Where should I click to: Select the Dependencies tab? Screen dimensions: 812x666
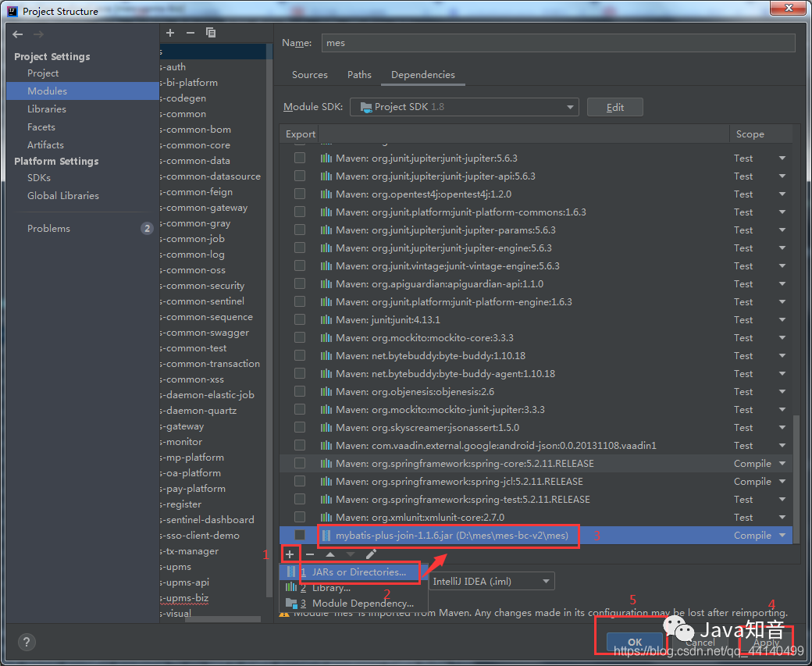423,75
